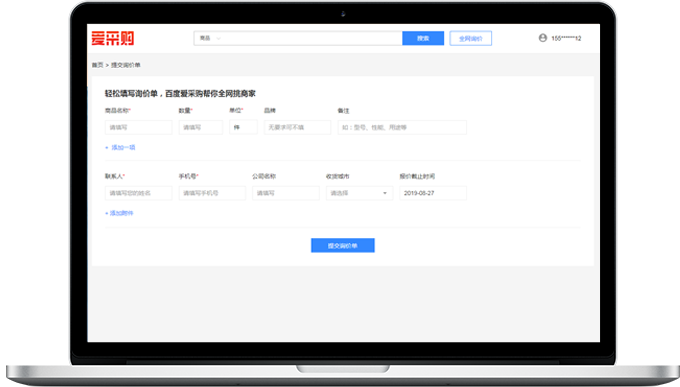The image size is (680, 387).
Task: Open account name 155******12
Action: pos(566,38)
